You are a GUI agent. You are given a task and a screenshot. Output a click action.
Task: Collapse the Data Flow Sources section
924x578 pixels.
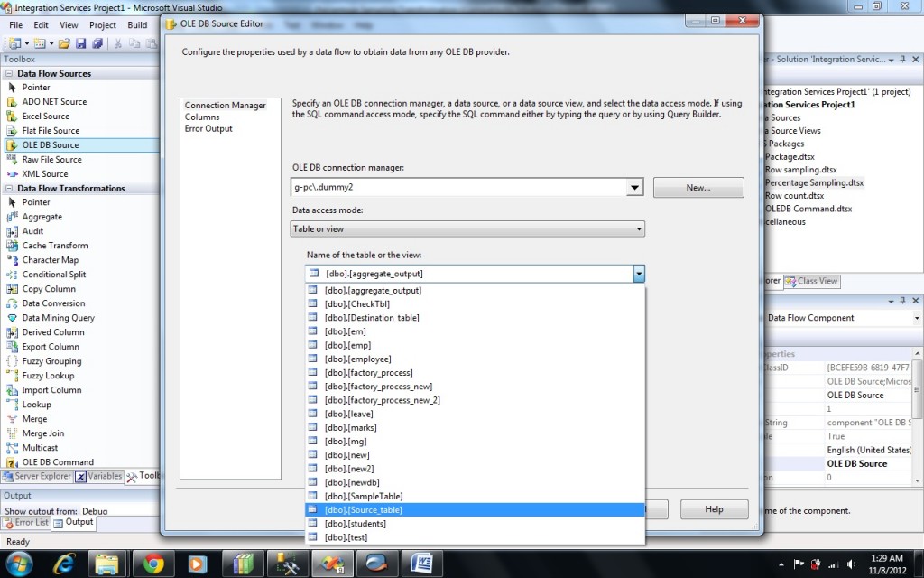pos(9,74)
